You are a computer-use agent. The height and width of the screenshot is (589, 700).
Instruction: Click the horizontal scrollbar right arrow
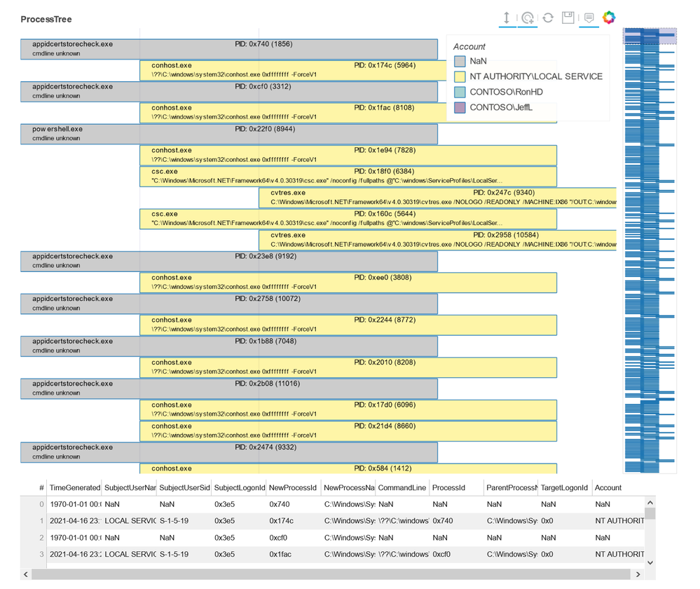click(x=638, y=574)
